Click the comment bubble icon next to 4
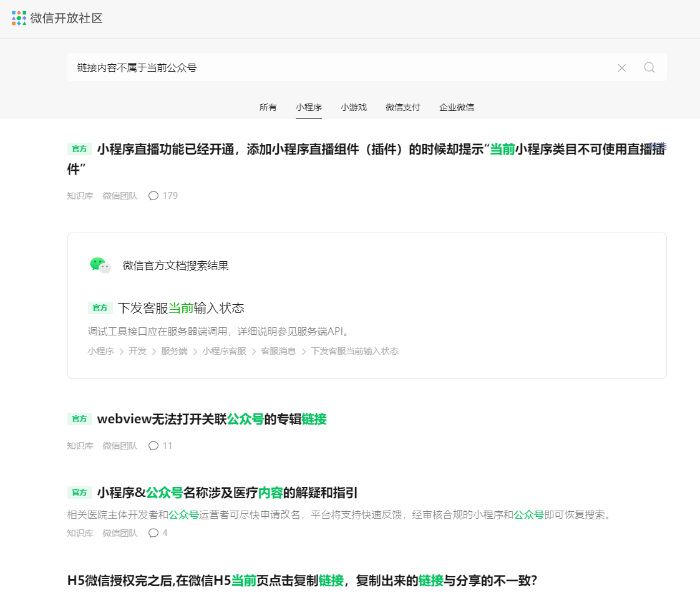Image resolution: width=700 pixels, height=596 pixels. 153,533
